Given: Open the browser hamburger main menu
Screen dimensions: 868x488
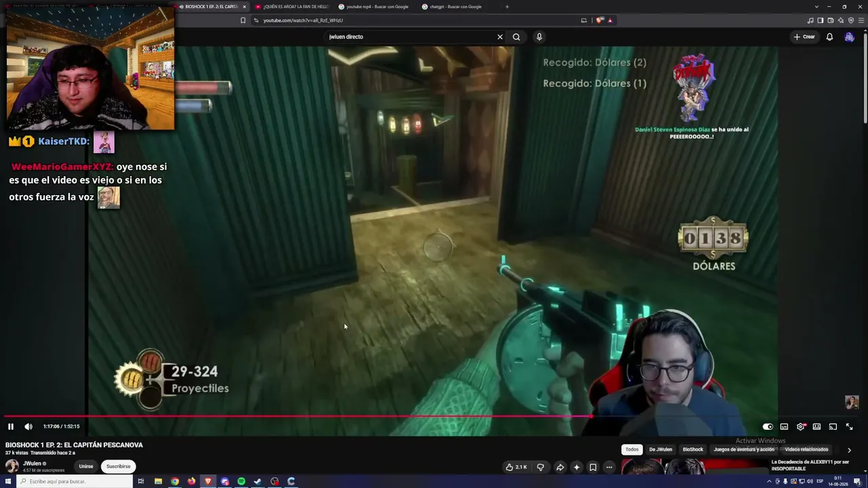Looking at the screenshot, I should 861,20.
